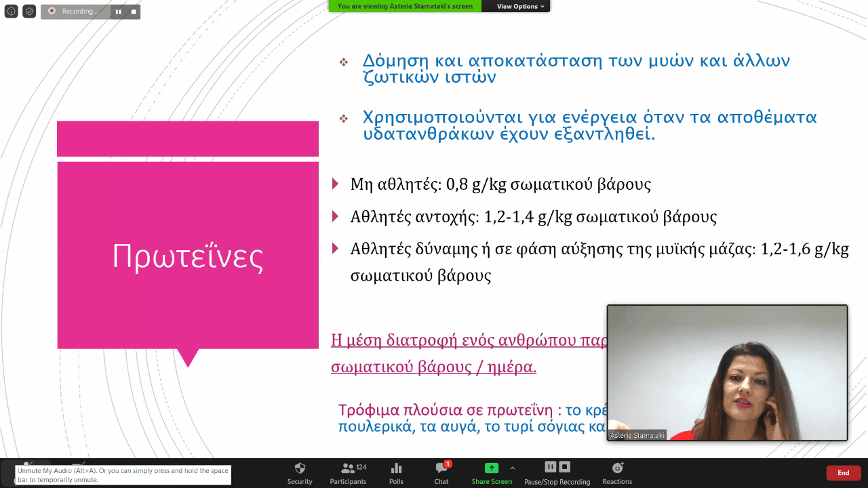This screenshot has height=488, width=868.
Task: Click the Unmute My Audio tooltip
Action: coord(123,474)
